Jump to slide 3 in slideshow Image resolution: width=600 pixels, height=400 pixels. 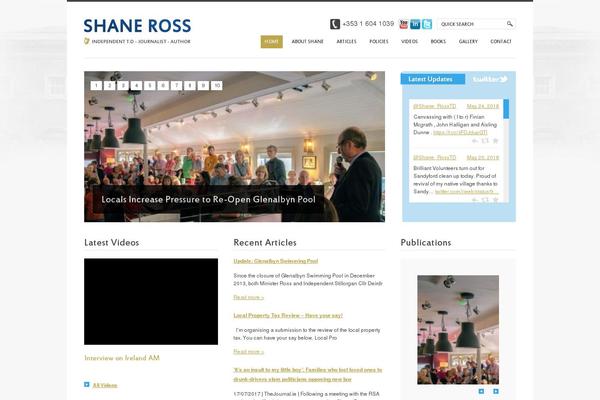tap(123, 86)
